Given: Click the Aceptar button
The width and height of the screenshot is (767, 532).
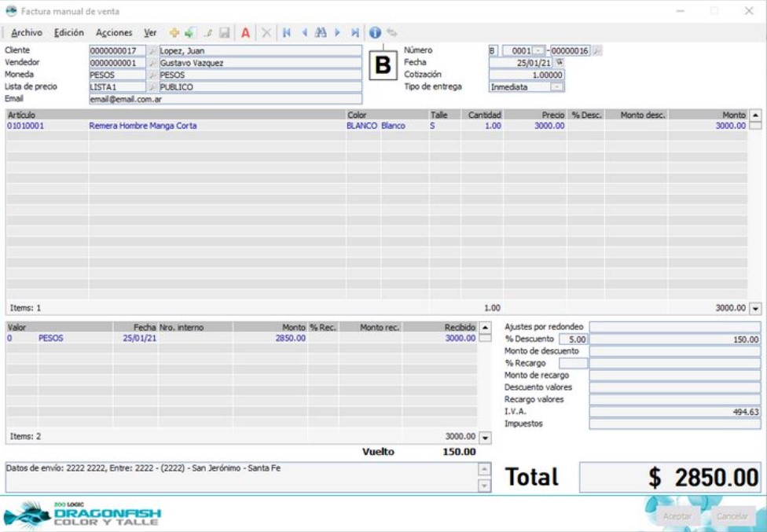Looking at the screenshot, I should click(x=677, y=516).
